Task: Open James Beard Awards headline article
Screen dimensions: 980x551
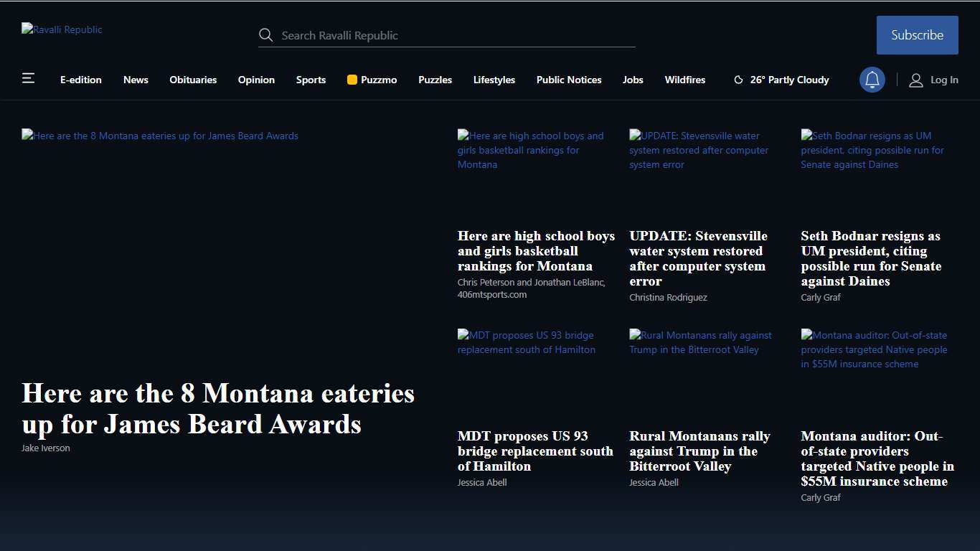Action: click(218, 408)
